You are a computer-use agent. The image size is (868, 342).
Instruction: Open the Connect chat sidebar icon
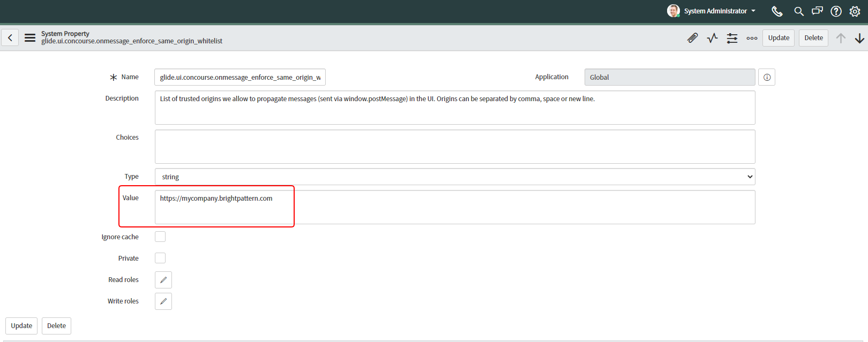(x=817, y=11)
